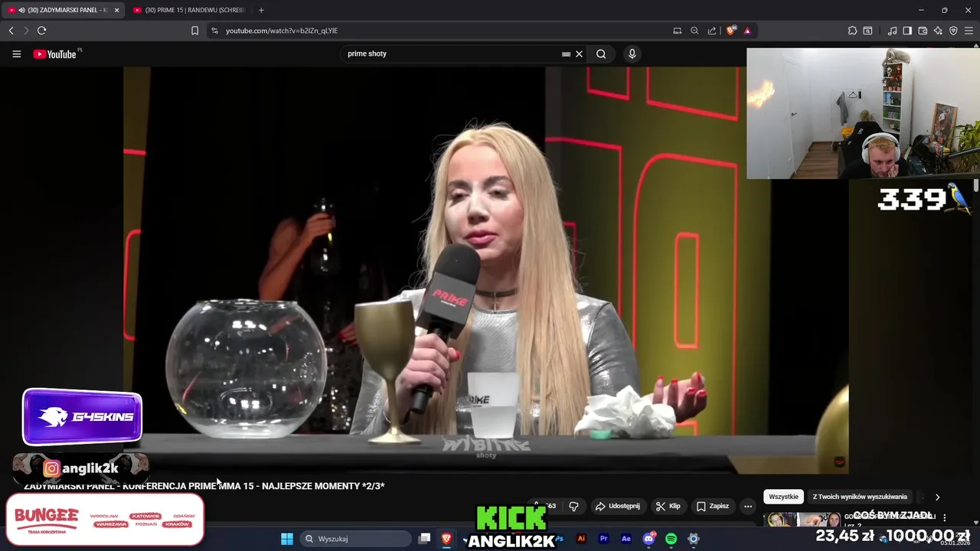980x551 pixels.
Task: Install app icon in address bar
Action: tap(677, 31)
